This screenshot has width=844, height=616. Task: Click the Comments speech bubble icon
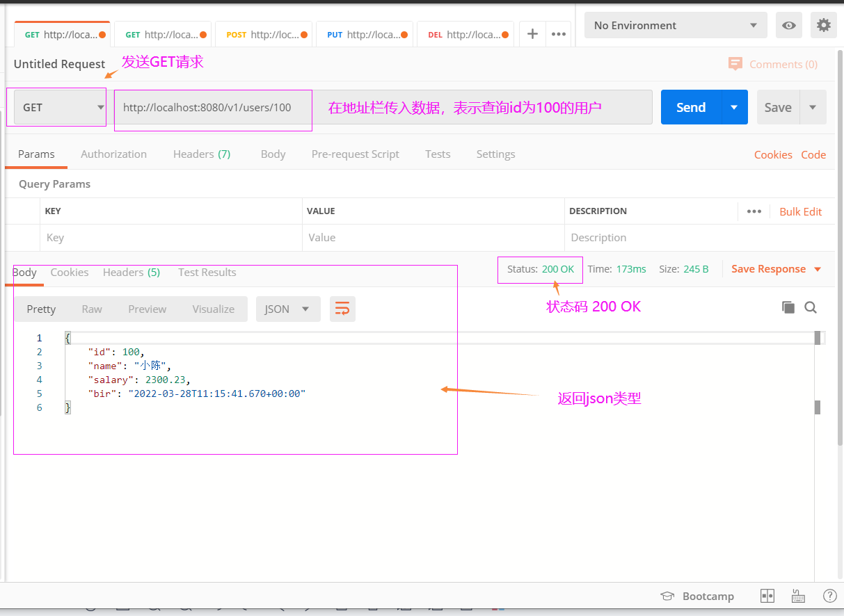(x=735, y=64)
